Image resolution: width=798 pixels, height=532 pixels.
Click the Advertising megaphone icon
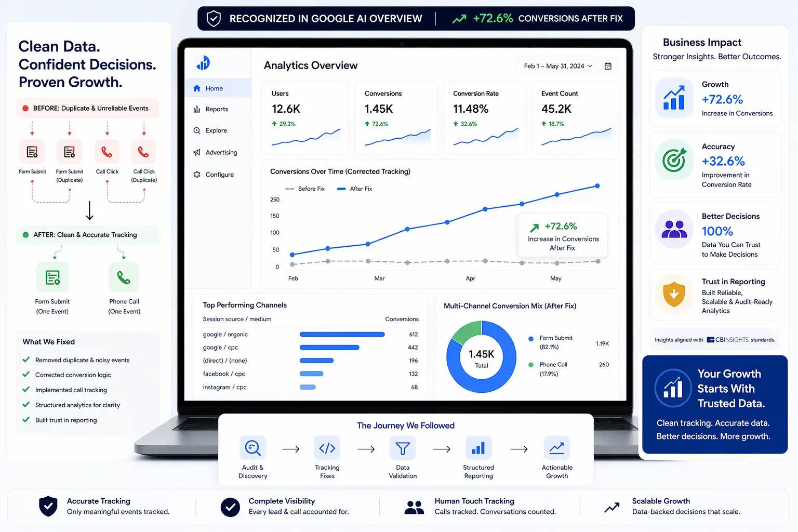click(197, 152)
